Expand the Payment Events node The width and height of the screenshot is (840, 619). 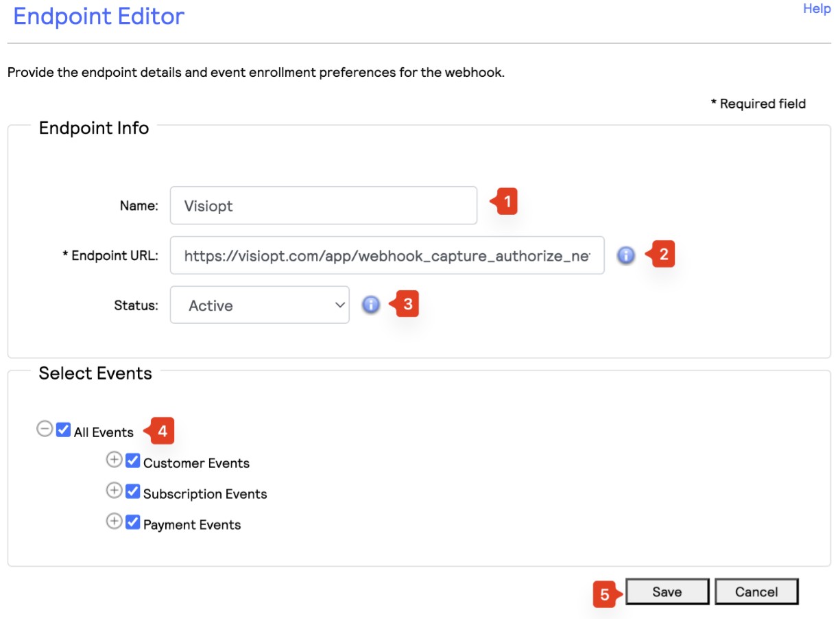pos(114,522)
